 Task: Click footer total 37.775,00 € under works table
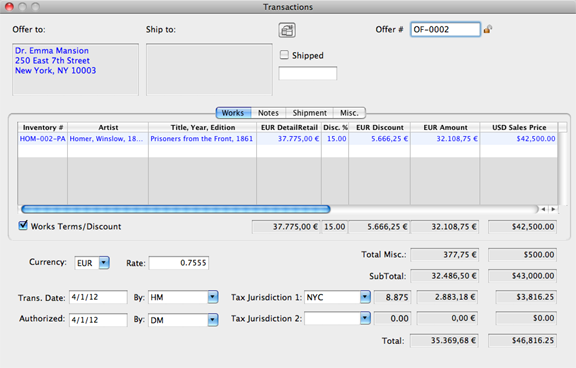(x=286, y=227)
